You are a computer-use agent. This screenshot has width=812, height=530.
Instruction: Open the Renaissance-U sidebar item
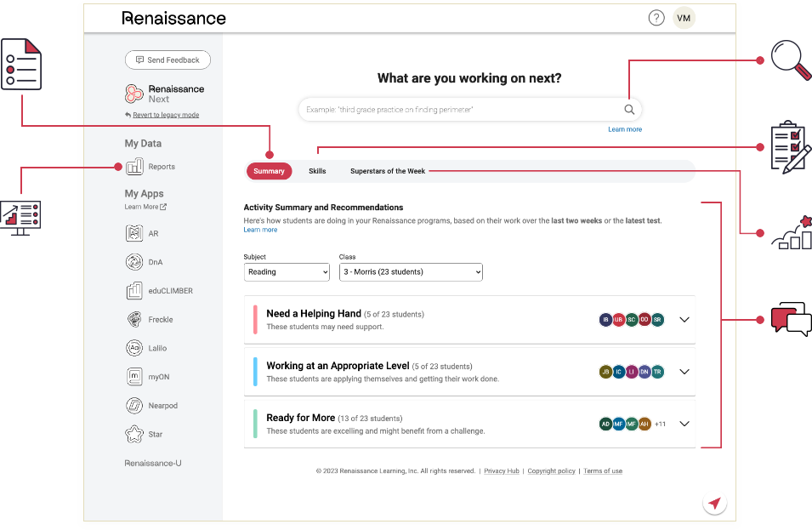tap(153, 463)
